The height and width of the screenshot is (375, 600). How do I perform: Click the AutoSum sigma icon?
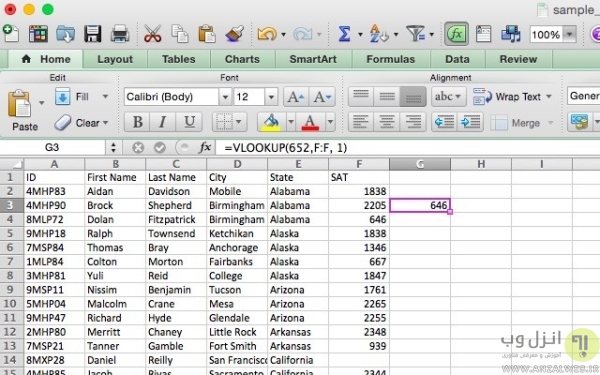(x=344, y=34)
